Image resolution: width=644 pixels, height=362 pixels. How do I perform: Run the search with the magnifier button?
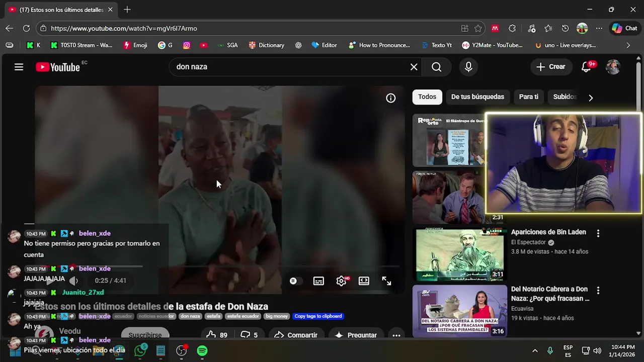coord(436,67)
